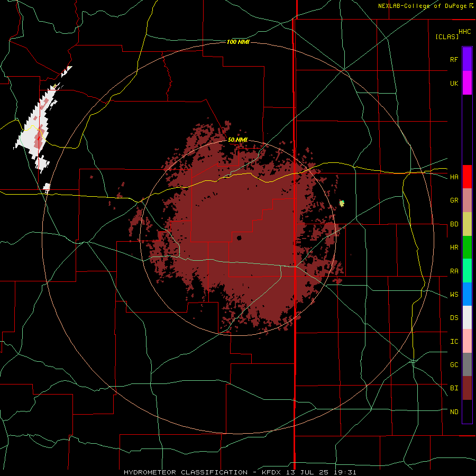Click the "HHC" product label

tap(465, 32)
